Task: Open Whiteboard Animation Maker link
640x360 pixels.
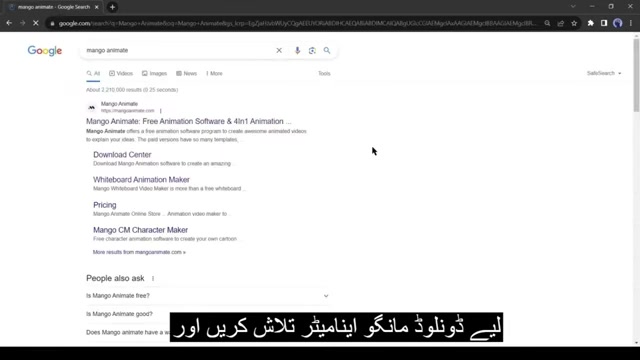Action: click(141, 180)
